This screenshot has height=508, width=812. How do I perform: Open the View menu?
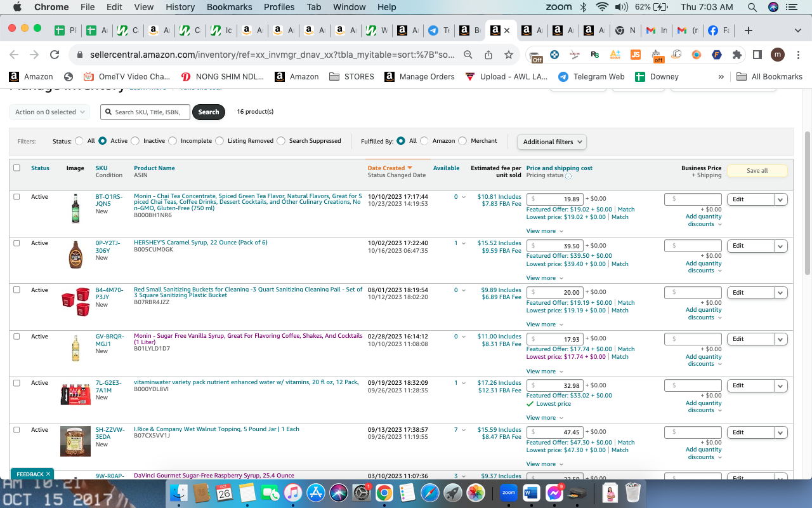pos(144,7)
